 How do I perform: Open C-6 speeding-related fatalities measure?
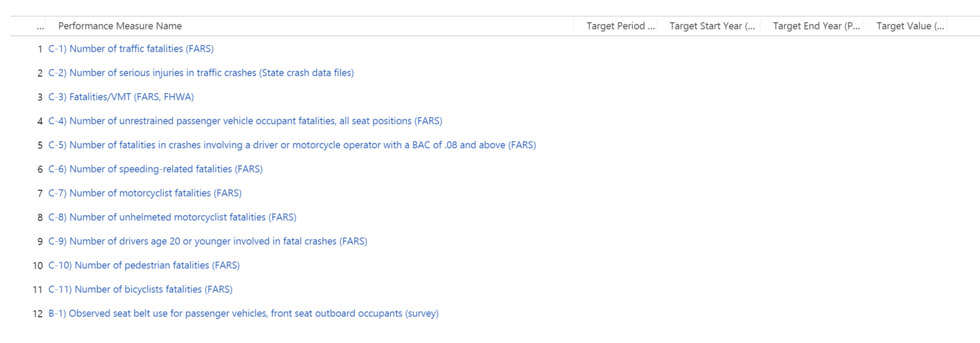click(155, 169)
